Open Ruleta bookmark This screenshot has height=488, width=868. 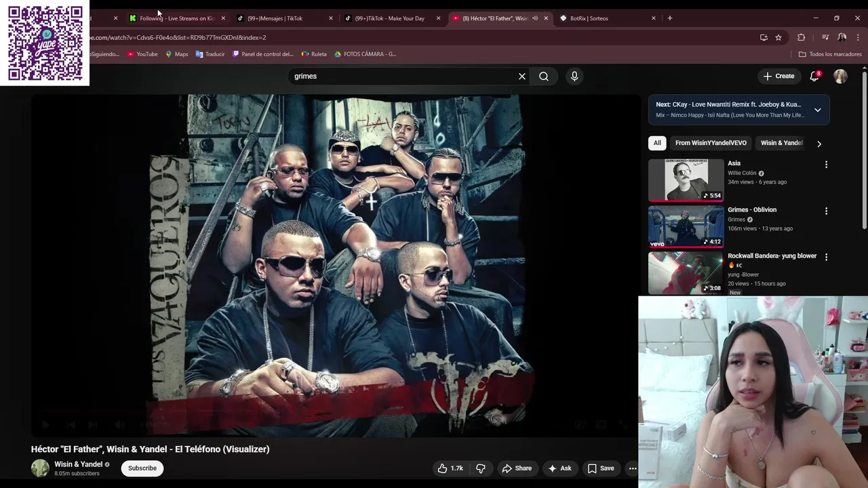[314, 54]
